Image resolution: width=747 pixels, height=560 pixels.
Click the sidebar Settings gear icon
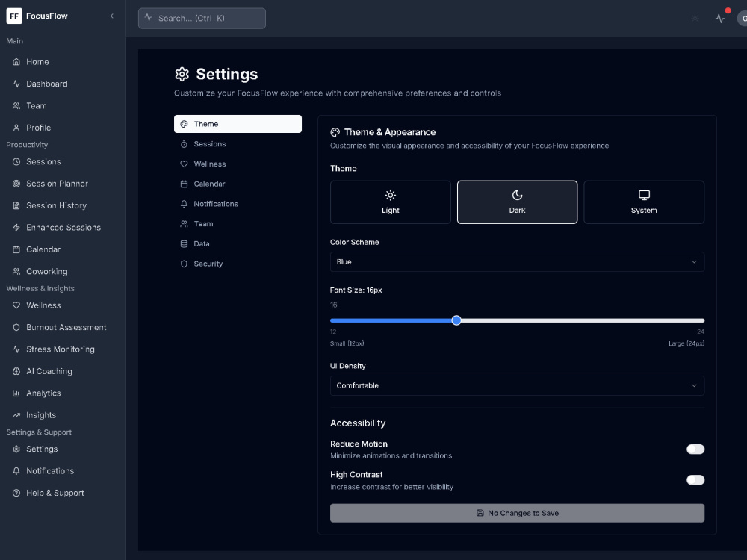pyautogui.click(x=16, y=449)
